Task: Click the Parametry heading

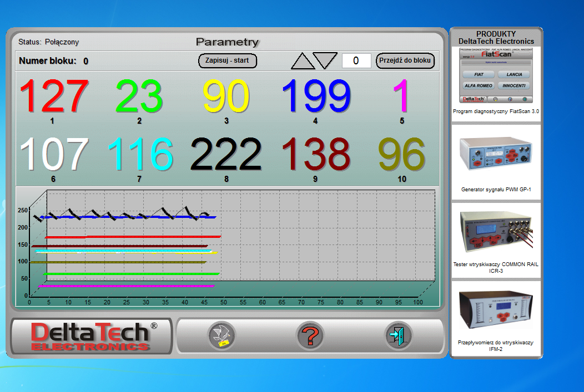Action: (227, 42)
